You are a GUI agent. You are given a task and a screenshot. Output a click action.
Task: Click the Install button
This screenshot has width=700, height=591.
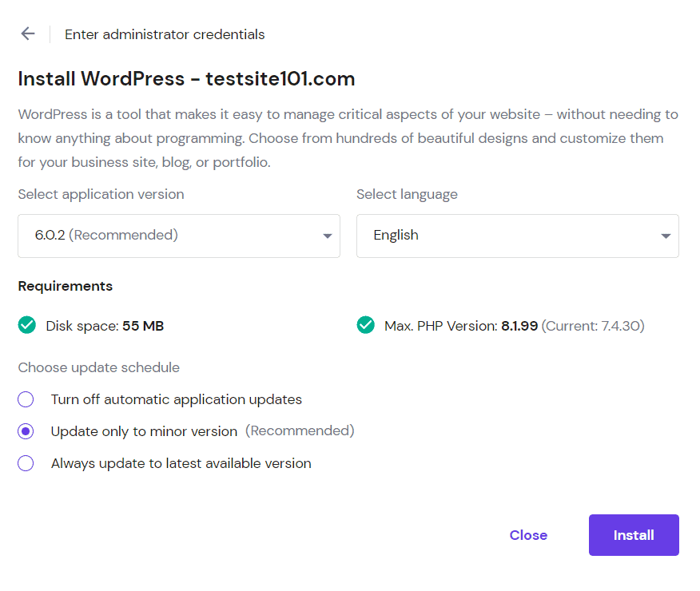(x=634, y=535)
